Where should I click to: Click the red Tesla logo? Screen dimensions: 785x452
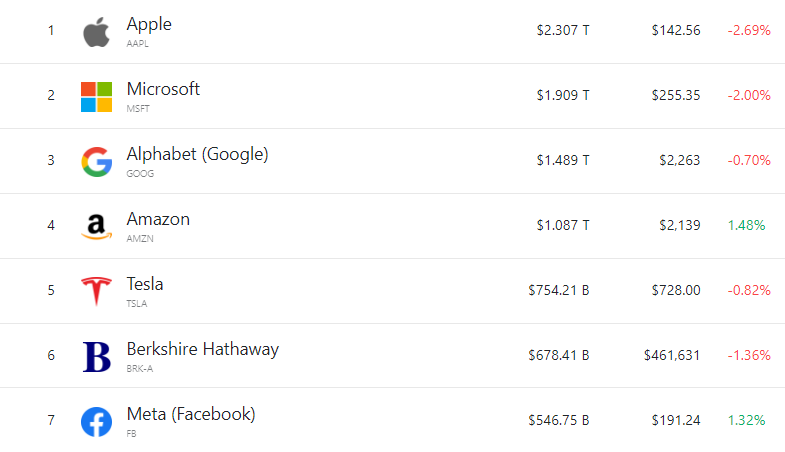[96, 292]
